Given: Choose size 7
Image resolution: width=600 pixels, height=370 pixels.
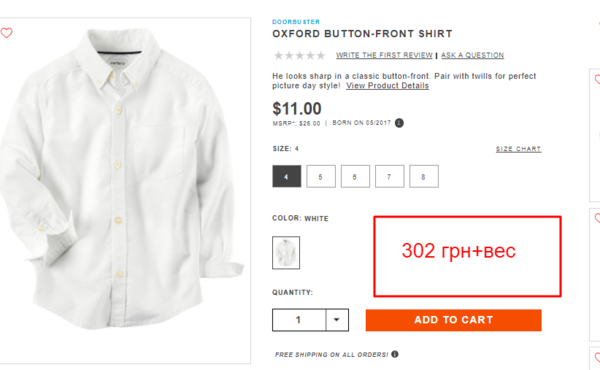Looking at the screenshot, I should tap(390, 176).
